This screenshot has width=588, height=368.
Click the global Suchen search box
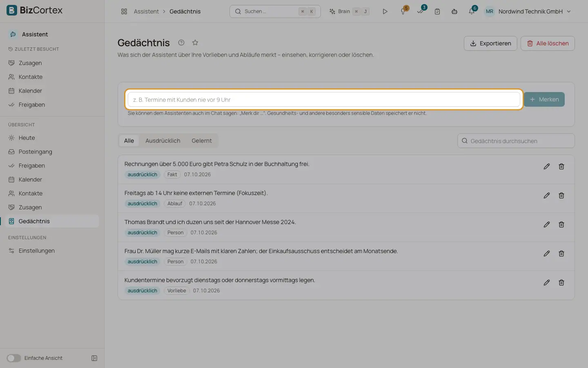275,11
